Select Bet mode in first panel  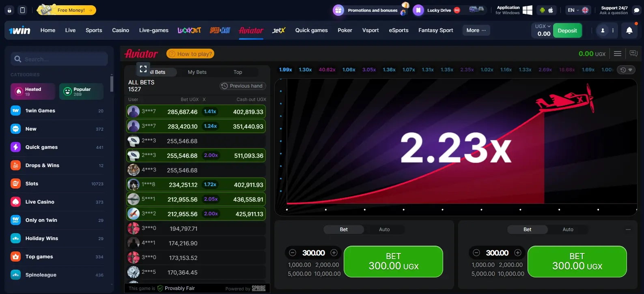344,230
